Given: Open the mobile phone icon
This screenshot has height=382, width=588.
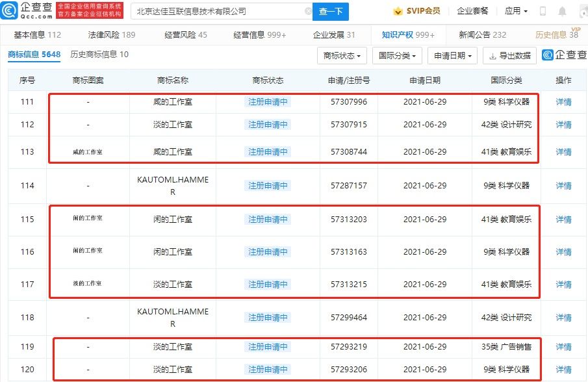Looking at the screenshot, I should pos(543,11).
